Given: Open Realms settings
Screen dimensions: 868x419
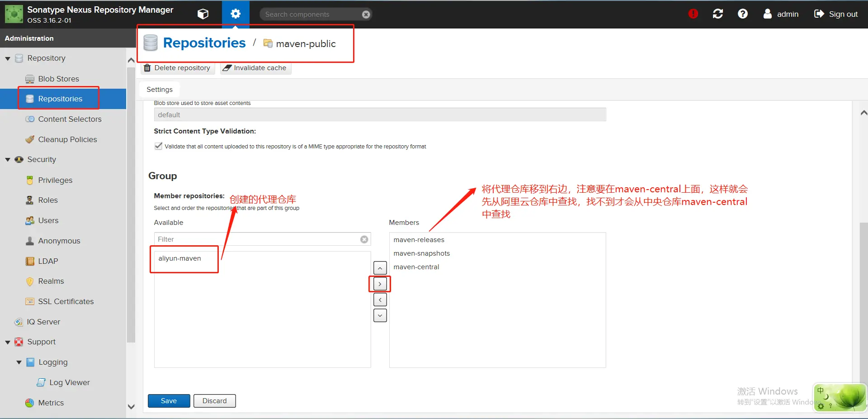Looking at the screenshot, I should pos(51,281).
